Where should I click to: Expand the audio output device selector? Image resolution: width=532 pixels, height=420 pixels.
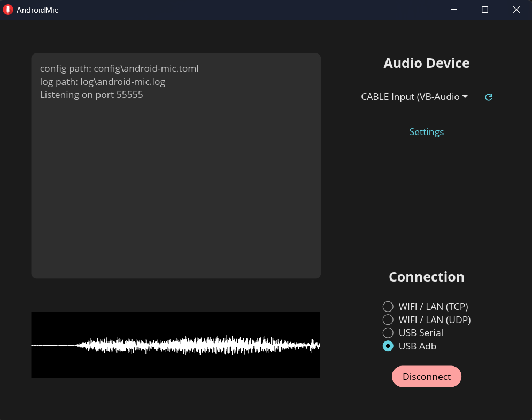coord(414,97)
